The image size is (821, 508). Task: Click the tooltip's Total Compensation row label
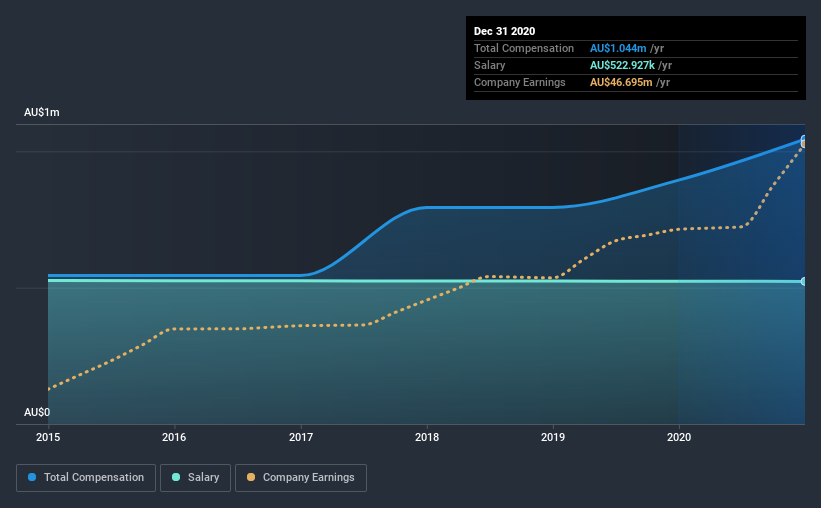tap(524, 48)
